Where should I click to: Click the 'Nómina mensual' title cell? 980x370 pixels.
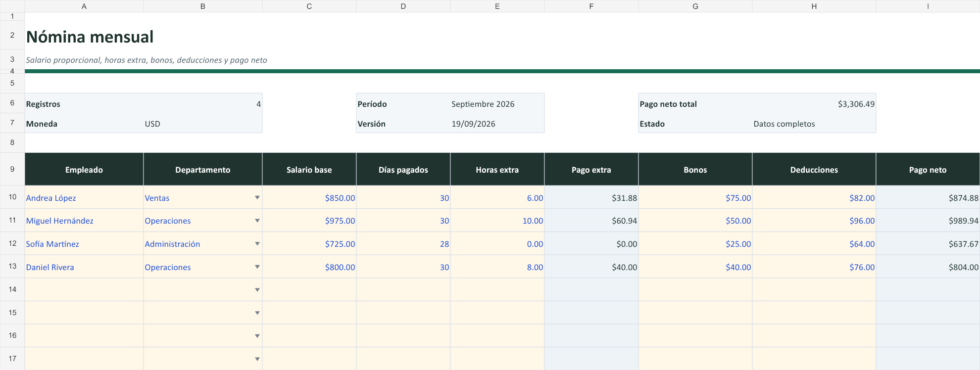[x=90, y=37]
